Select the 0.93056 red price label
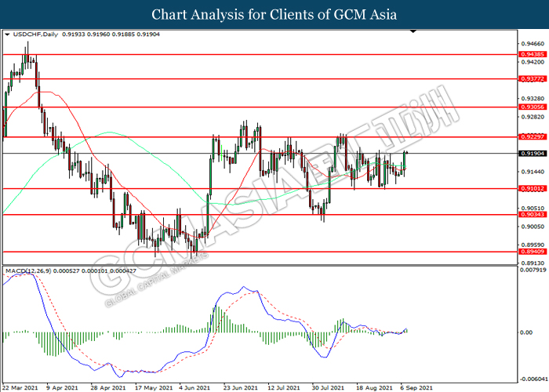 coord(533,107)
